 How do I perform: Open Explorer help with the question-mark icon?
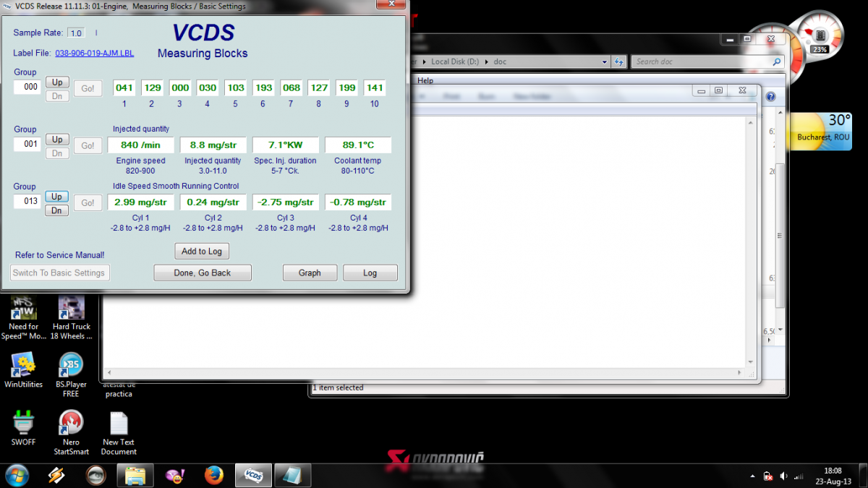pyautogui.click(x=771, y=96)
